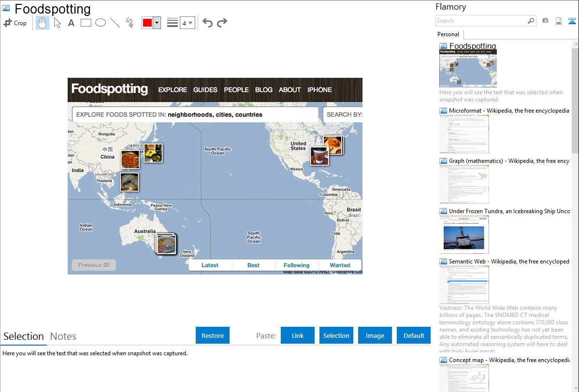Click the Concept map entry's snapshot icon
The image size is (579, 392).
pyautogui.click(x=443, y=360)
